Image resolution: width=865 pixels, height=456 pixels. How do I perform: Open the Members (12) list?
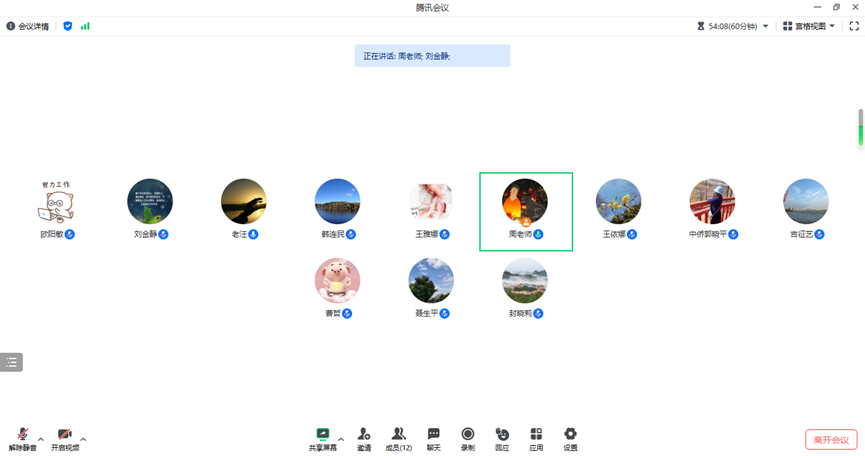[x=398, y=434]
